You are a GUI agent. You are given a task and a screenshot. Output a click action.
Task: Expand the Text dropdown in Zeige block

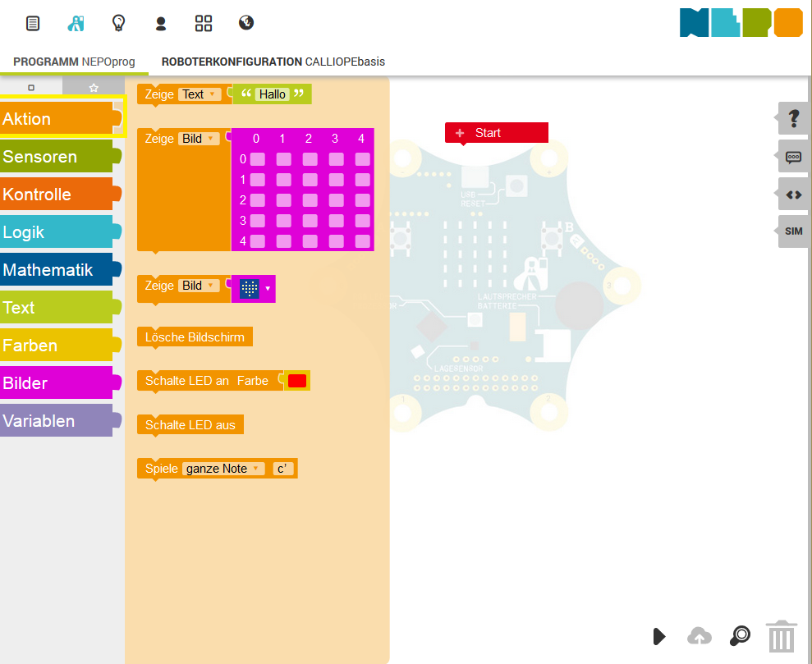[x=200, y=94]
